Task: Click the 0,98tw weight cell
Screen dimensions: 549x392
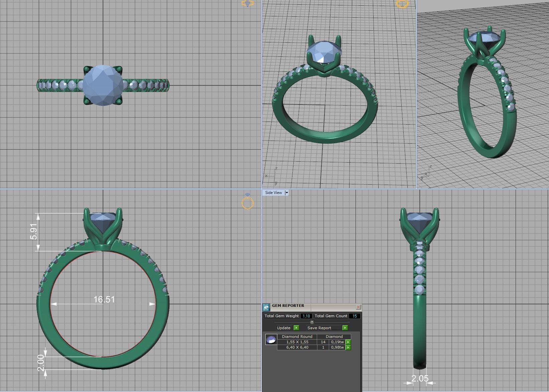Action: [337, 348]
